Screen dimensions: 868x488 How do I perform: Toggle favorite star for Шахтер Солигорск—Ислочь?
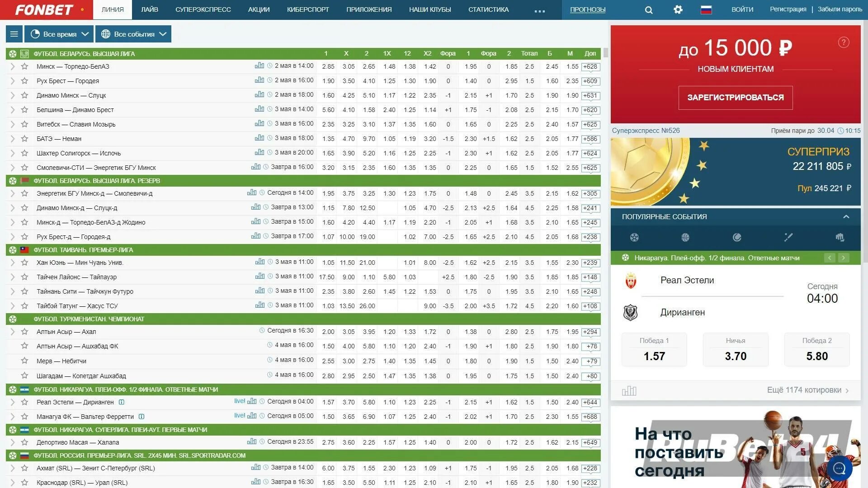coord(24,153)
